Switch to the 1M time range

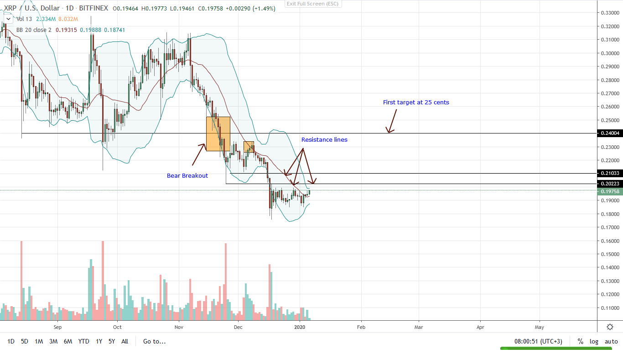click(x=39, y=341)
